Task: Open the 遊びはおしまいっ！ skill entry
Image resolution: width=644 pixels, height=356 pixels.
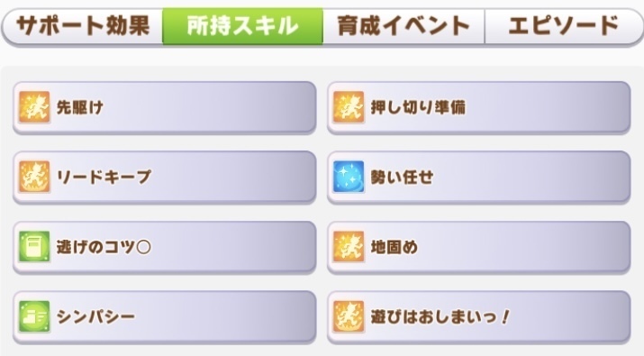Action: pos(479,317)
